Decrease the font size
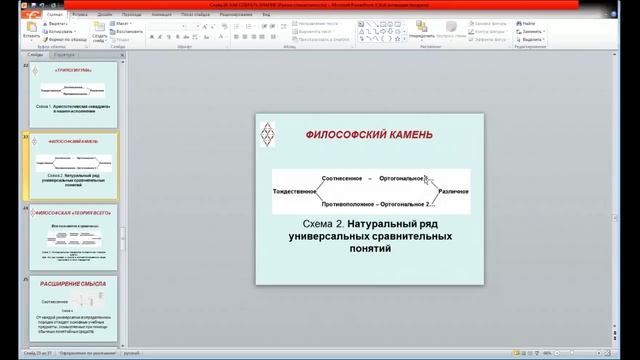The height and width of the screenshot is (360, 640). coord(213,27)
